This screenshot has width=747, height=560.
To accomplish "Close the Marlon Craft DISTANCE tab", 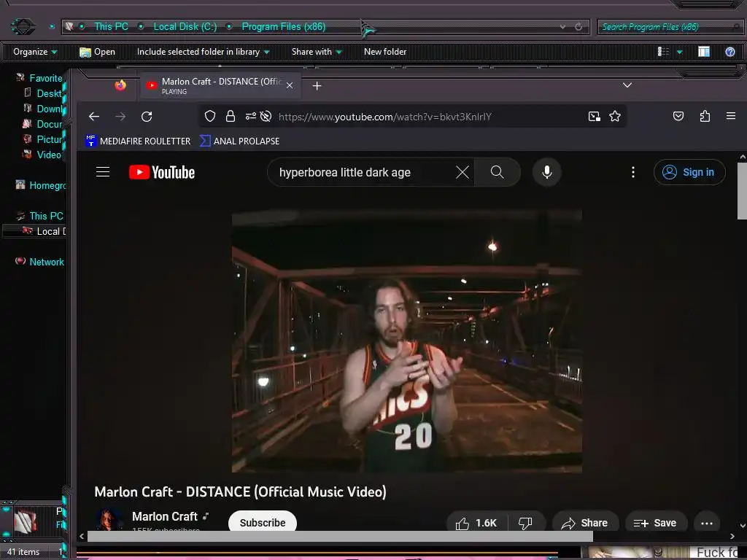I will [289, 86].
